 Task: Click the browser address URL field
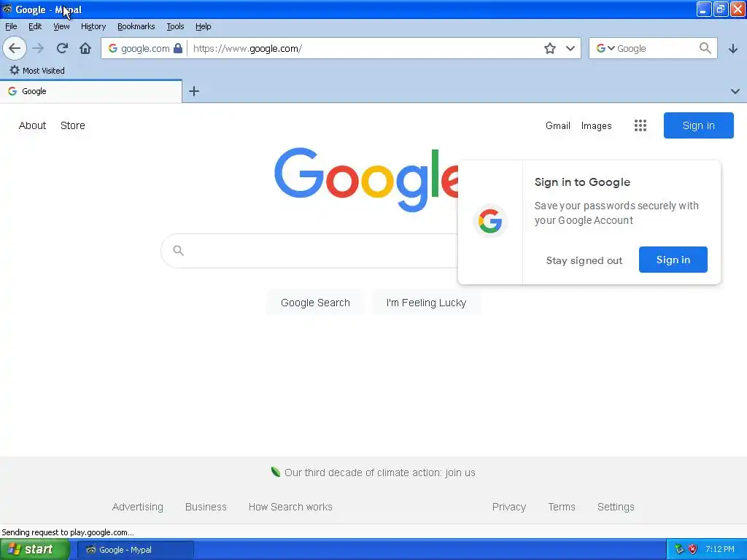365,48
